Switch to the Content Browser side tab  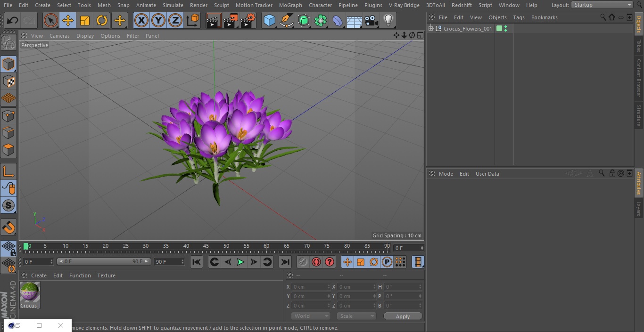click(x=639, y=78)
